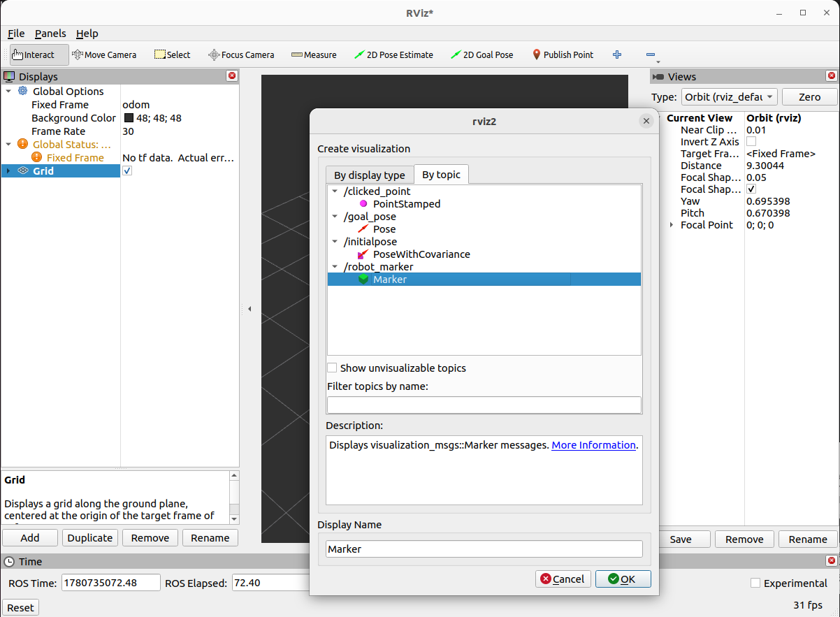Click the Grid display icon
The height and width of the screenshot is (617, 840).
(22, 171)
